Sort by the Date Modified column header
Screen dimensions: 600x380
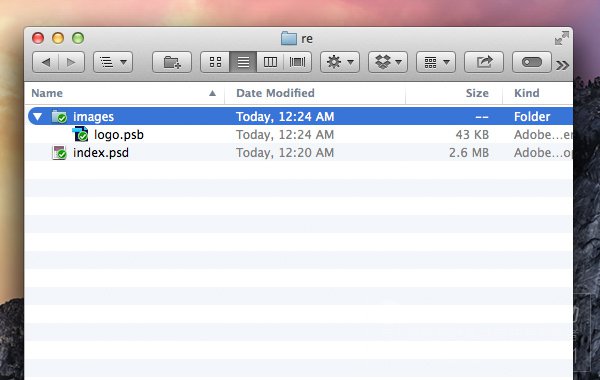(x=315, y=93)
